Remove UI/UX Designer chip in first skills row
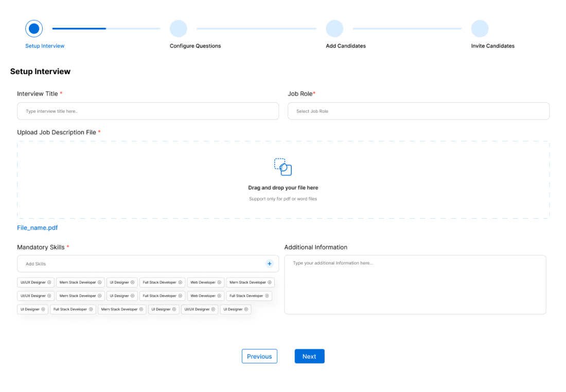This screenshot has width=566, height=392. pyautogui.click(x=49, y=282)
